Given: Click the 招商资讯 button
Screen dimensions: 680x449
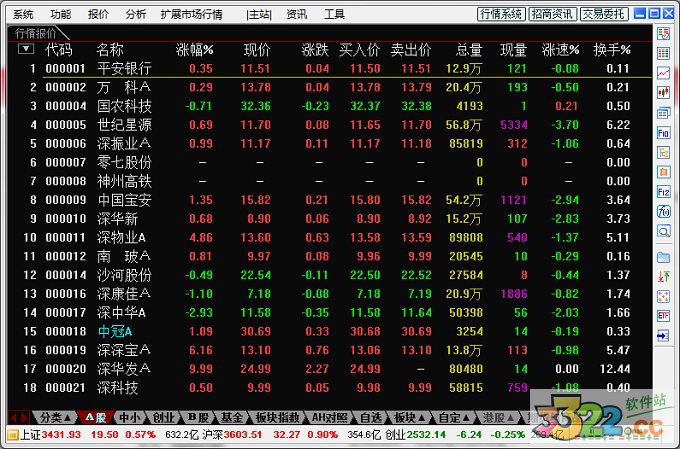Looking at the screenshot, I should pyautogui.click(x=552, y=14).
